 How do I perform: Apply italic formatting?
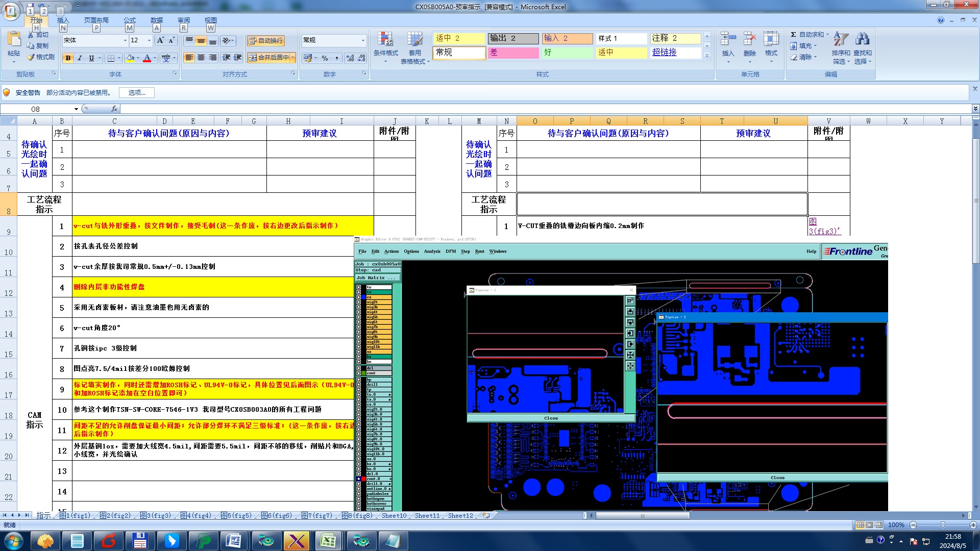[80, 58]
